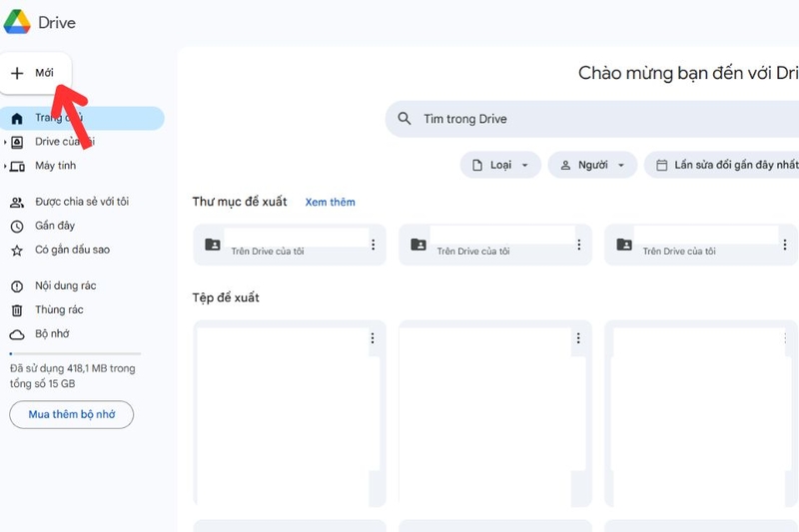Viewport: 799px width, 532px height.
Task: Click the shared-with-me people icon
Action: click(17, 203)
